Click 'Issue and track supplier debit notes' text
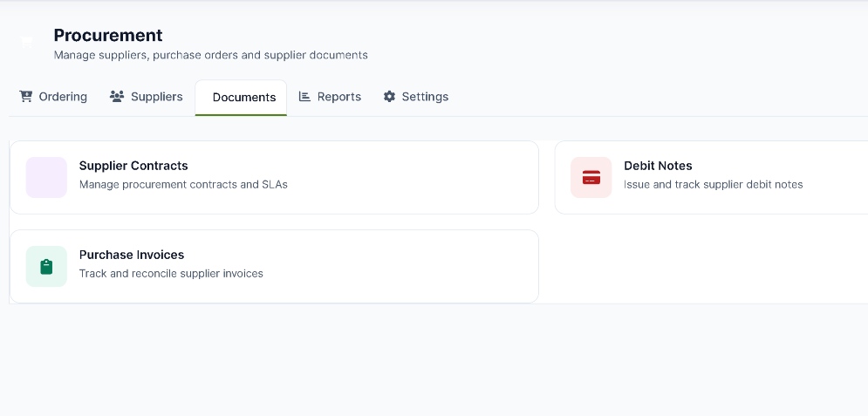 714,184
